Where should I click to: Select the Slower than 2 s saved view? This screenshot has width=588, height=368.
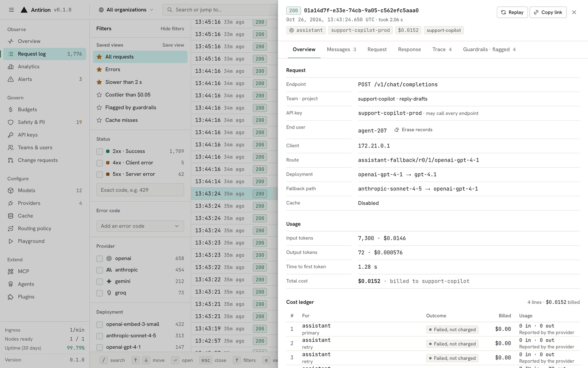(x=140, y=82)
